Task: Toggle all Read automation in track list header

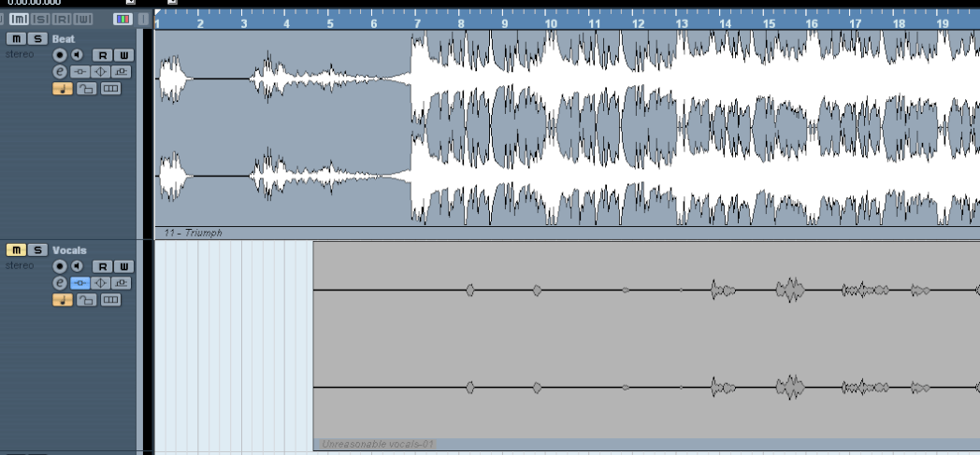Action: tap(62, 20)
